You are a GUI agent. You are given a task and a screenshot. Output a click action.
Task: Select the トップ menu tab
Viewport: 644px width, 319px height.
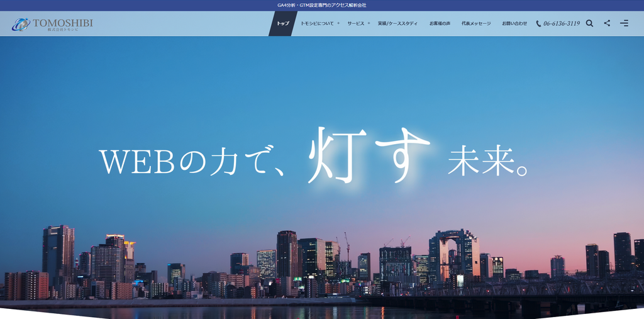pyautogui.click(x=282, y=23)
